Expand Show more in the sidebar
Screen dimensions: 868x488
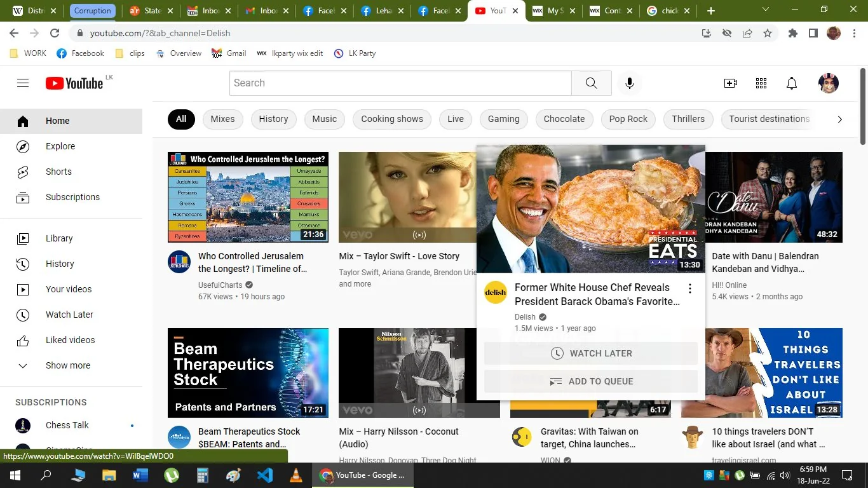point(71,365)
